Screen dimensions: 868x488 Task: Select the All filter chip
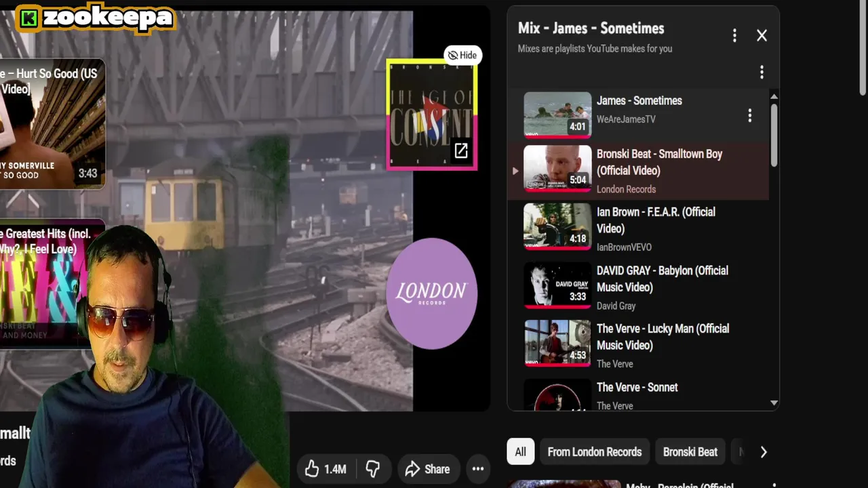click(x=520, y=452)
